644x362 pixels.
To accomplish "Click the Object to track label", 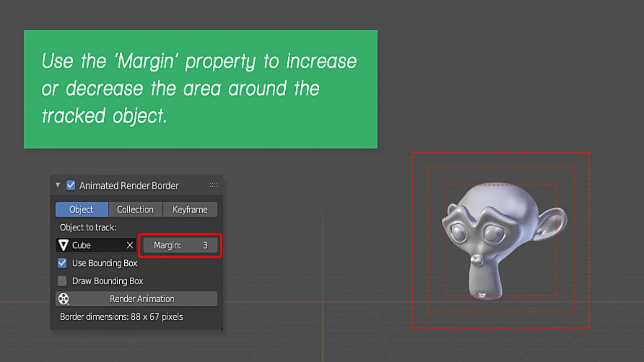I will (x=88, y=227).
